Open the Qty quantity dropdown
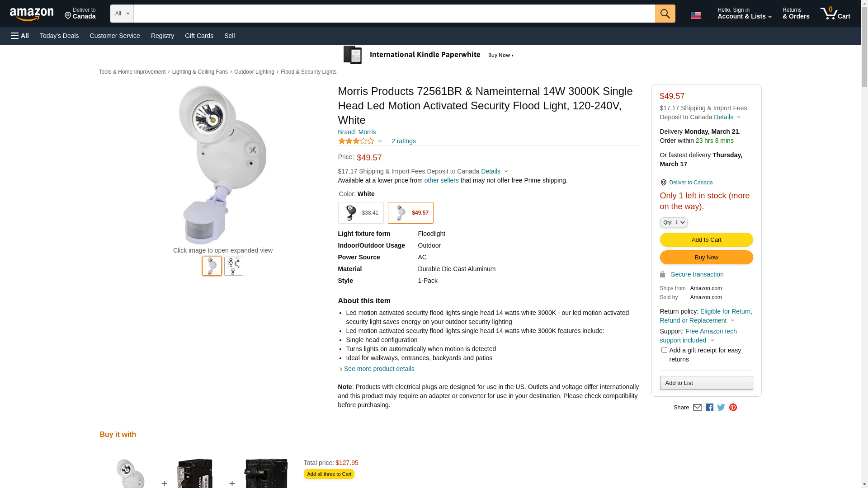Screen dimensions: 868x488 pyautogui.click(x=674, y=222)
